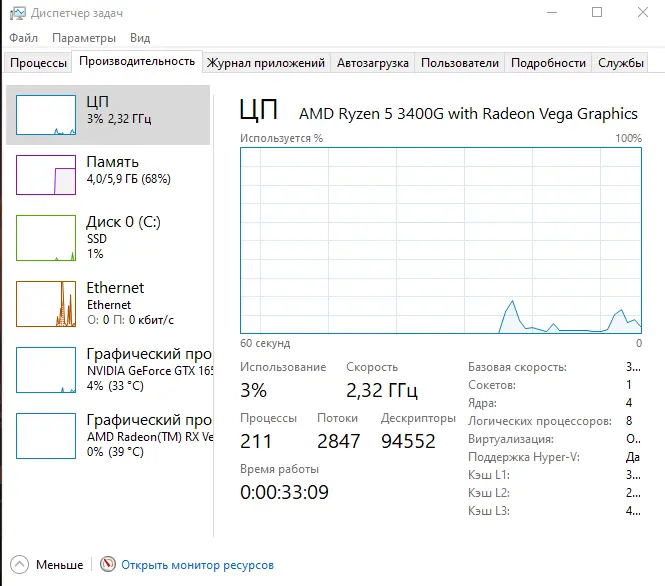
Task: Click the Кэш L2 label
Action: click(x=489, y=493)
